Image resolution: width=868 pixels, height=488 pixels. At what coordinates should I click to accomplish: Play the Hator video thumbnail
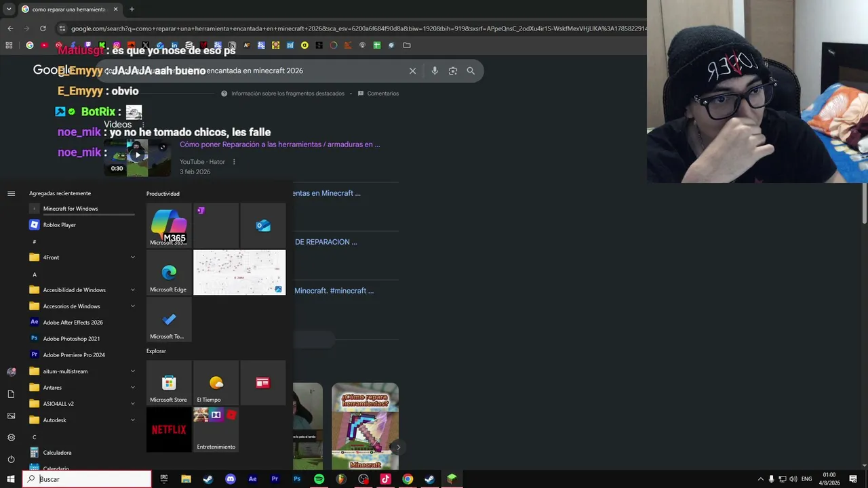pyautogui.click(x=138, y=156)
